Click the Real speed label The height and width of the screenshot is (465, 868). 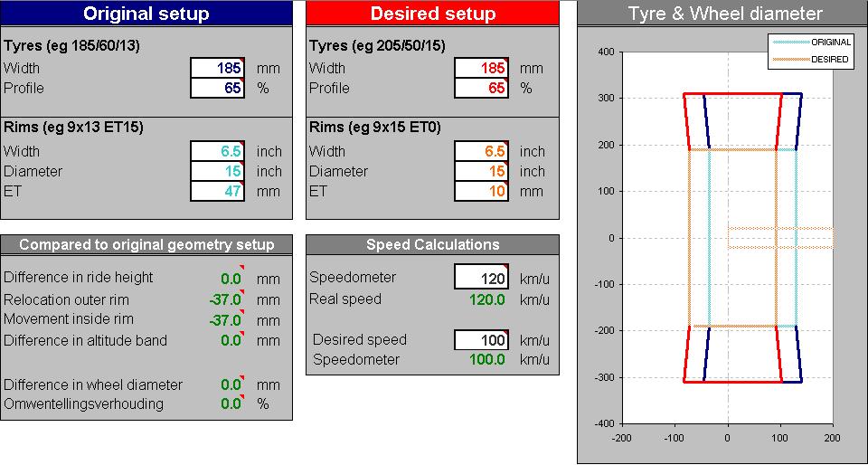coord(345,299)
